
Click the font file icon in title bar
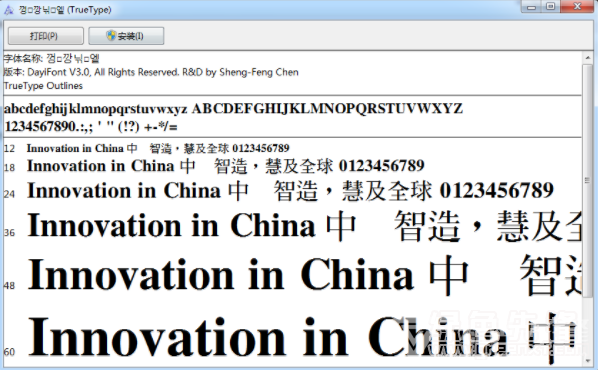(x=8, y=10)
